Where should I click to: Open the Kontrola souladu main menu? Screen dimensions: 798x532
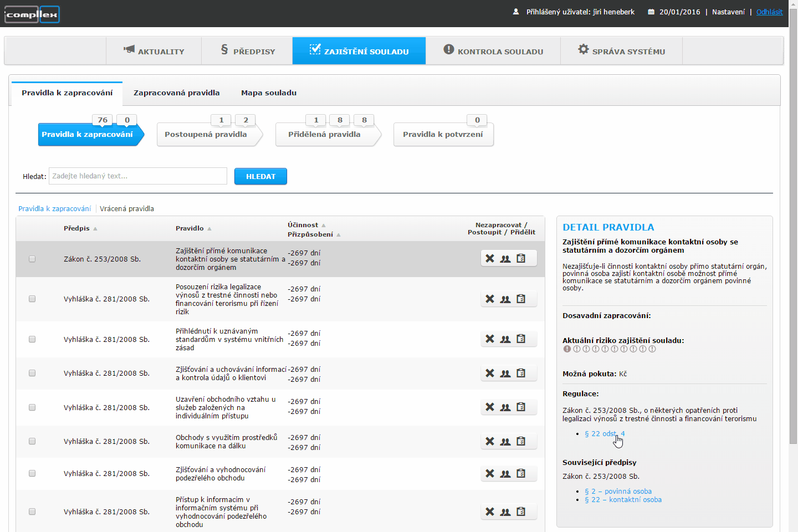tap(493, 51)
